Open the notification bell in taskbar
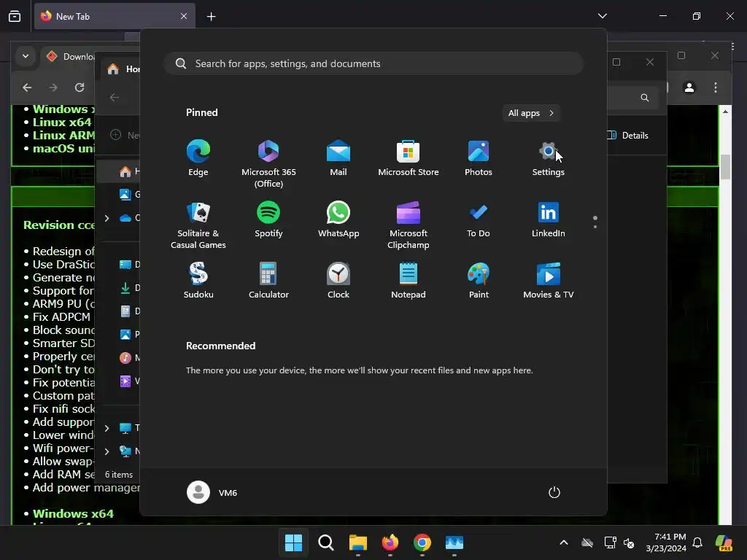The width and height of the screenshot is (747, 560). [x=697, y=542]
